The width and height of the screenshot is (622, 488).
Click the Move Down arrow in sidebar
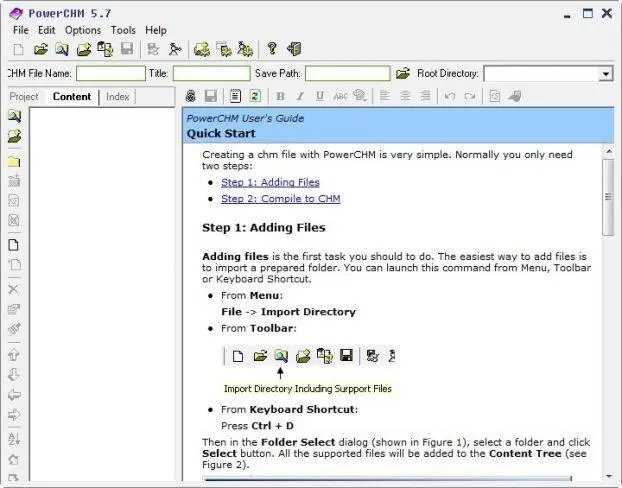pyautogui.click(x=13, y=375)
